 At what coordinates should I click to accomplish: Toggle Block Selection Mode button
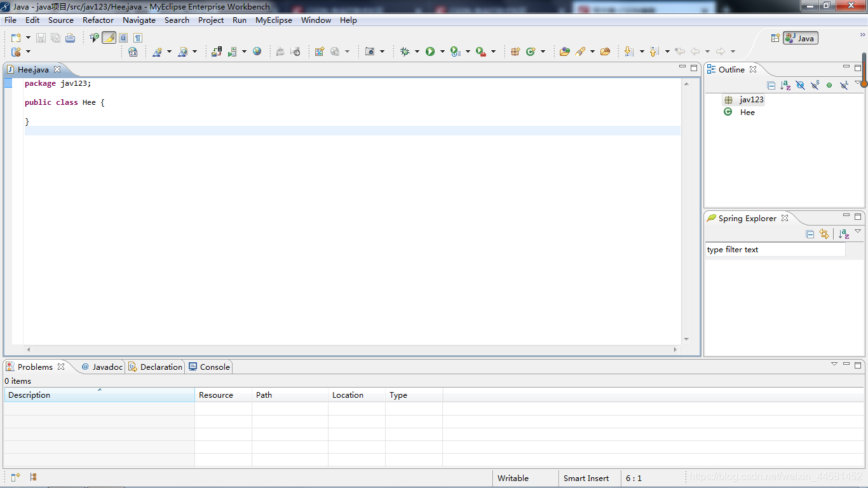123,38
